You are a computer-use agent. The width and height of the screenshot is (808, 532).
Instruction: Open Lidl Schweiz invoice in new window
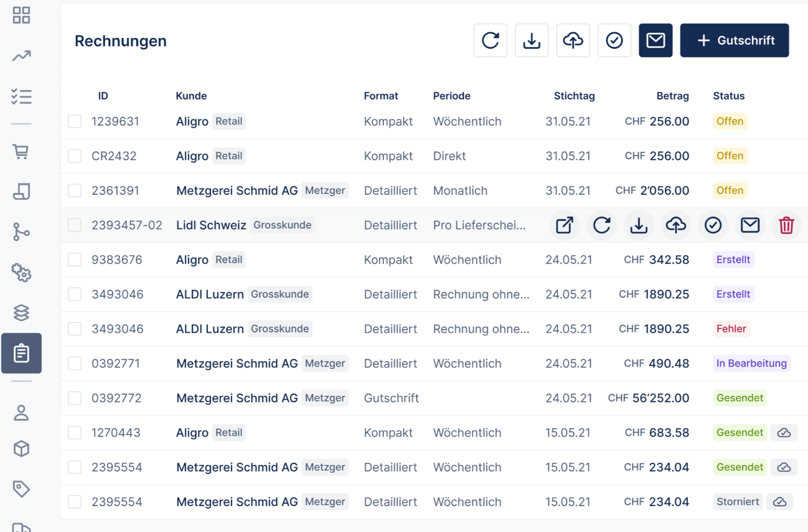click(564, 225)
